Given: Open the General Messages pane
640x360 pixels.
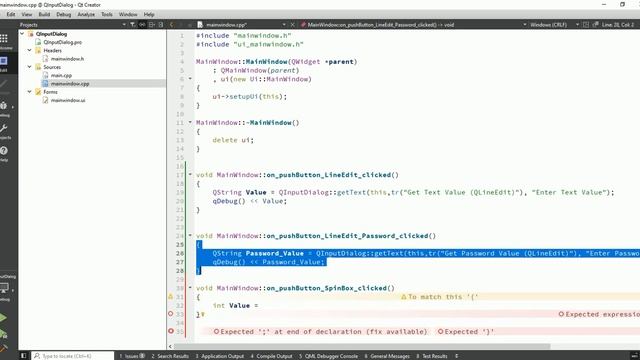Looking at the screenshot, I should pos(387,356).
